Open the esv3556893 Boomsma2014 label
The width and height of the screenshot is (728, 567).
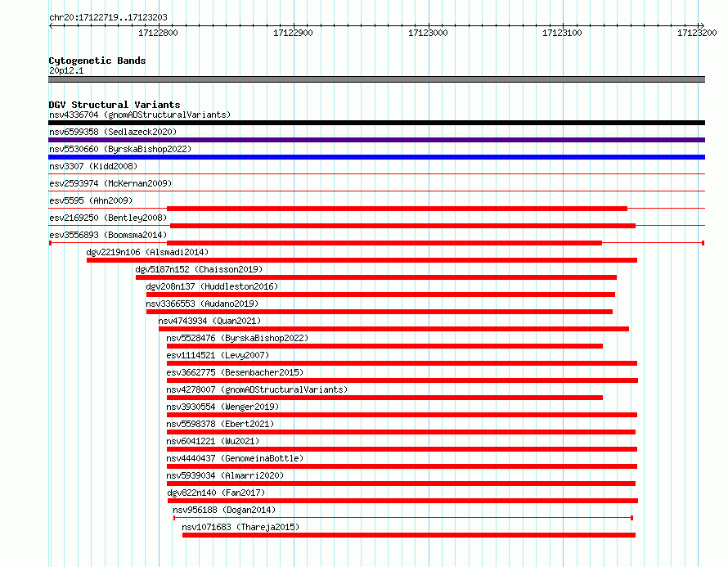(x=108, y=235)
